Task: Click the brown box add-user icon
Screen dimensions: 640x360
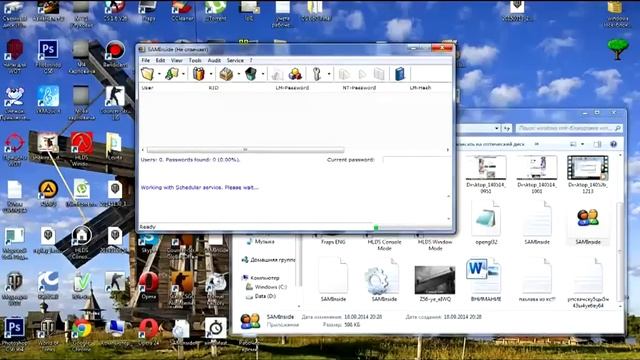Action: (x=226, y=74)
